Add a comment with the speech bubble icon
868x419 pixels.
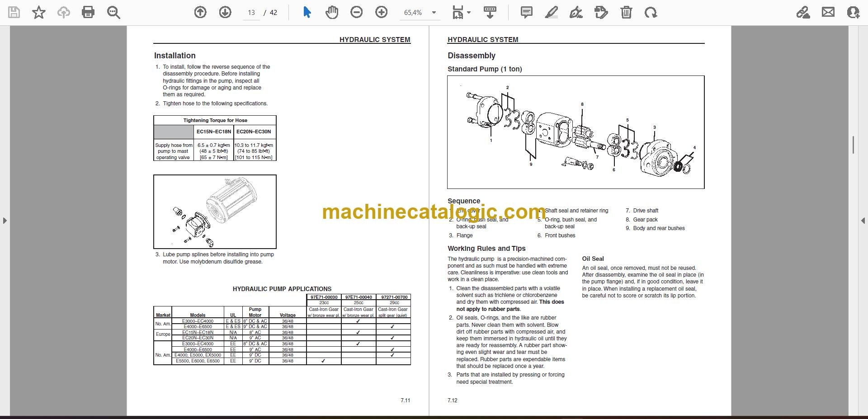point(527,12)
